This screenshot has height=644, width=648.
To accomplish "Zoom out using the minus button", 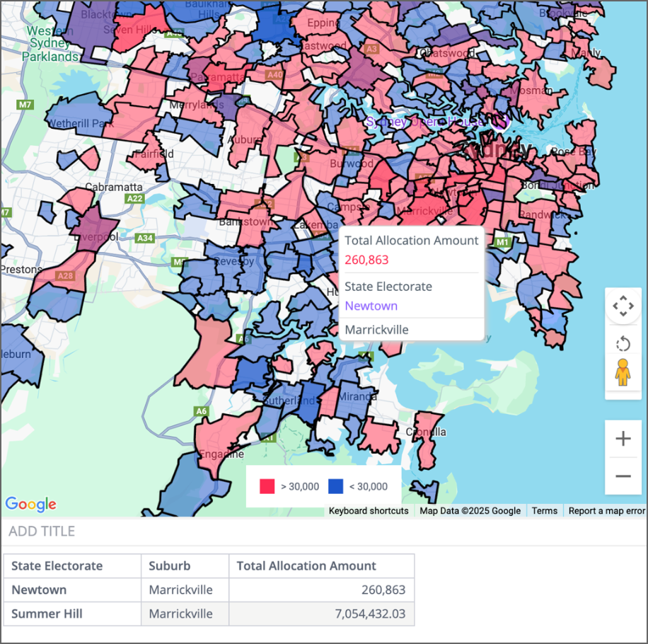I will [x=623, y=476].
